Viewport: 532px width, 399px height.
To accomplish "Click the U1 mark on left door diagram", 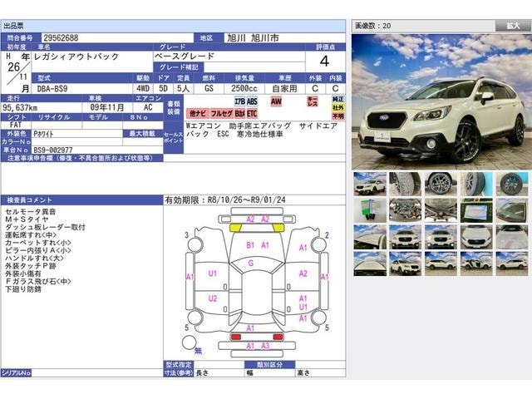I will 213,273.
